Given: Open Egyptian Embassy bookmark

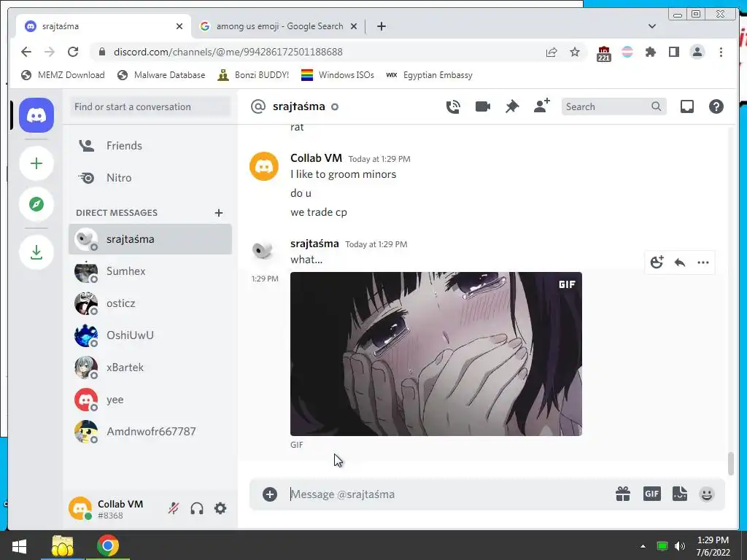Looking at the screenshot, I should 429,75.
